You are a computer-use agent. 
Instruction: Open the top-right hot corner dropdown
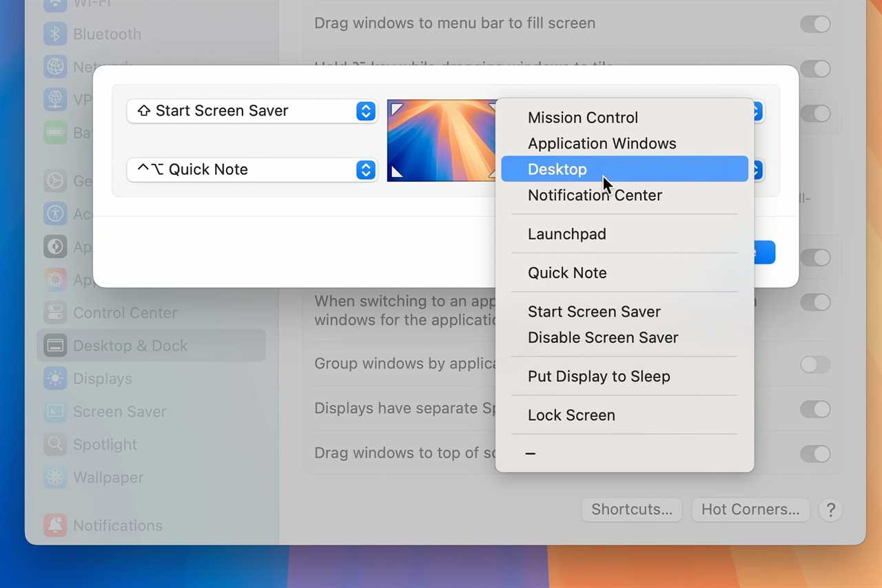coord(756,111)
